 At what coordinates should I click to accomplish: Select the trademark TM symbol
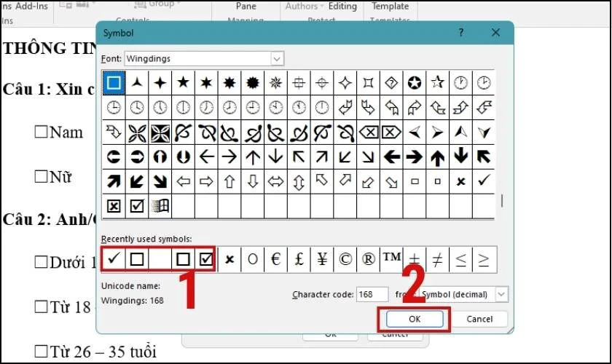(391, 258)
